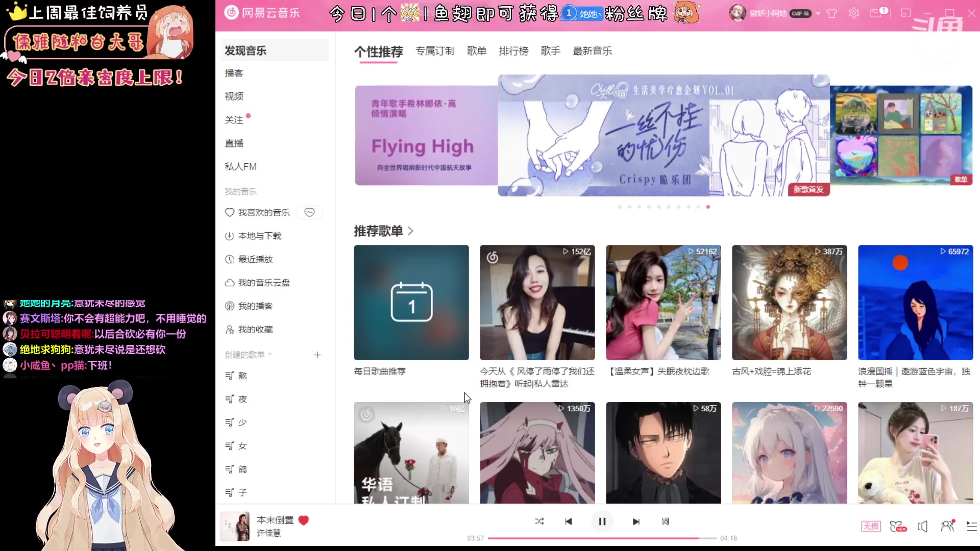
Task: Select the last carousel indicator dot
Action: click(x=708, y=207)
